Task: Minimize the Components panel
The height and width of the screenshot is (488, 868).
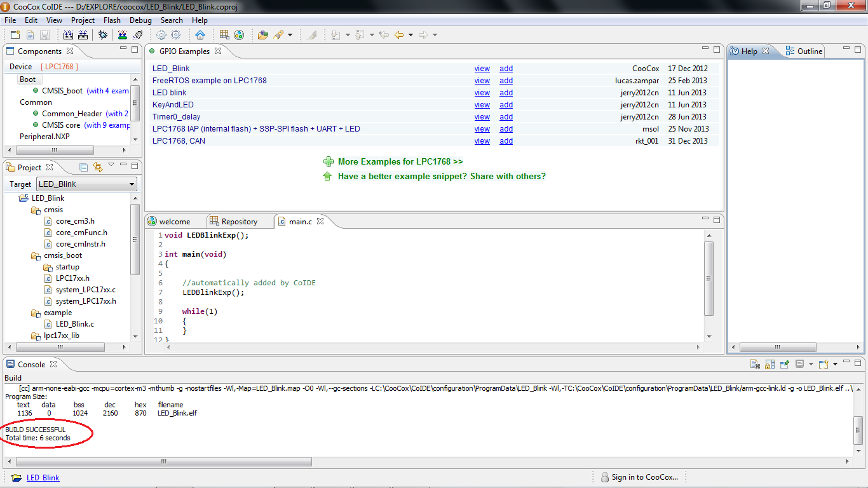Action: [123, 49]
